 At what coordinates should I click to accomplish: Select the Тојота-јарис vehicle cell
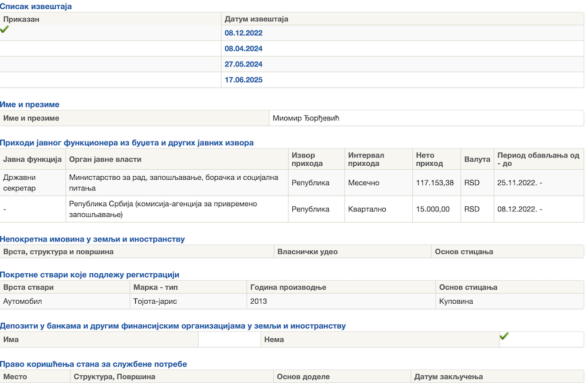click(x=156, y=301)
